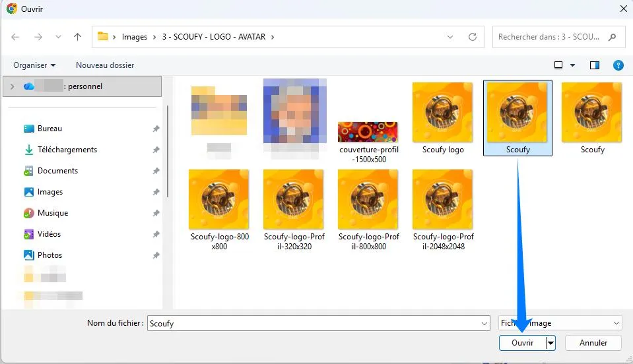Expand the file type filter combo box
The image size is (633, 364).
click(616, 323)
